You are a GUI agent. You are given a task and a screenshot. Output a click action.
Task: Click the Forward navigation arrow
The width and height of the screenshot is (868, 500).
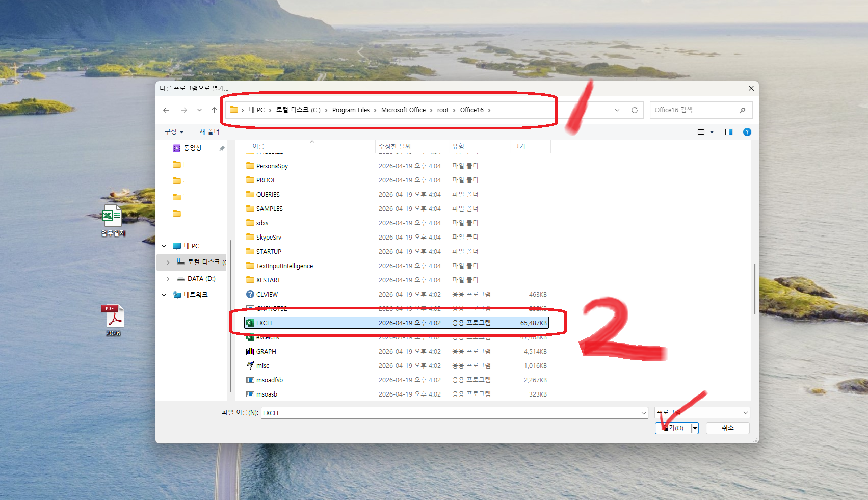pyautogui.click(x=184, y=110)
